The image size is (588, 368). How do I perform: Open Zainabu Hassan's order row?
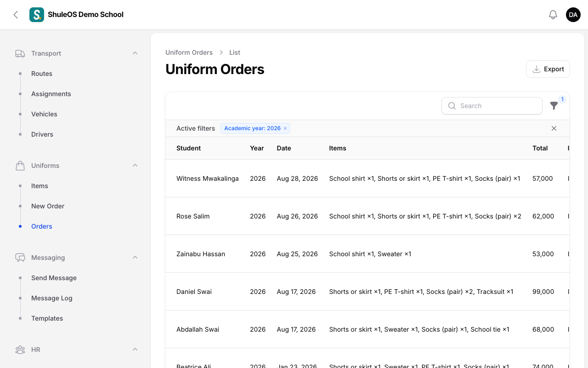pyautogui.click(x=367, y=254)
